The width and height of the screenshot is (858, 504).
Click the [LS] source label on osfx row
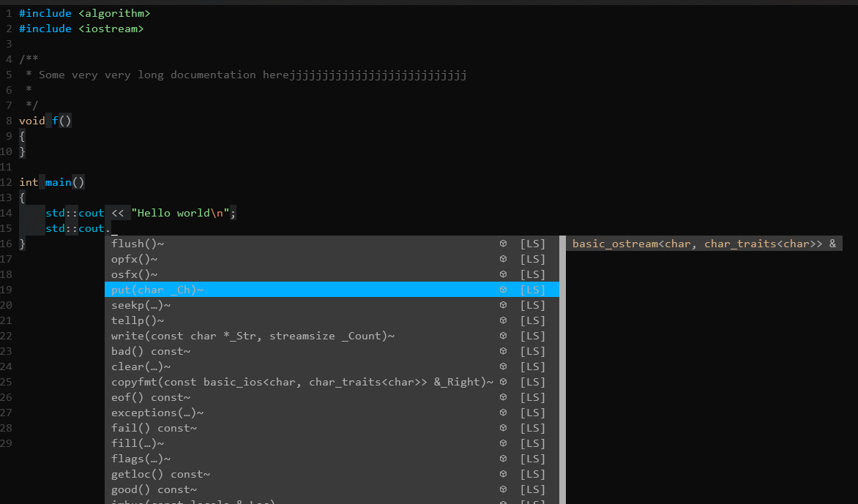(532, 274)
